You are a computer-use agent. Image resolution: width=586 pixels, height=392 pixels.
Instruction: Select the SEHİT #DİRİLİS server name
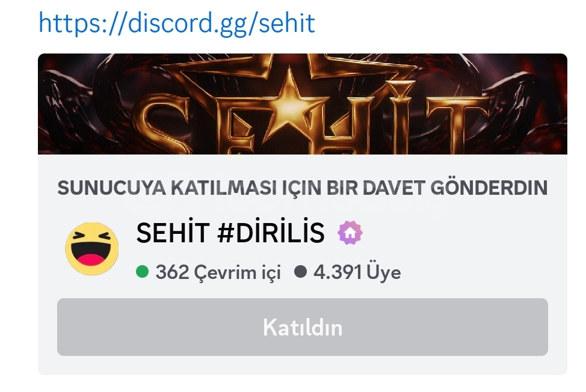click(x=230, y=233)
